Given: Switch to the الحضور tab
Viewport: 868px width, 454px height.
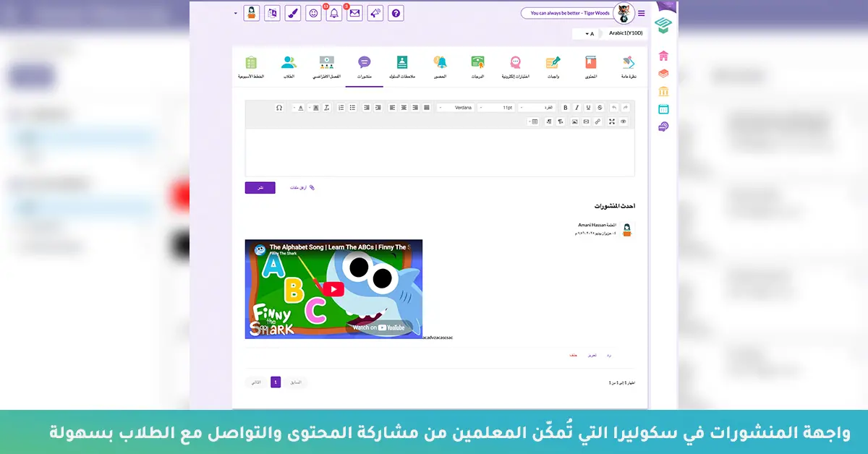Looking at the screenshot, I should tap(440, 67).
